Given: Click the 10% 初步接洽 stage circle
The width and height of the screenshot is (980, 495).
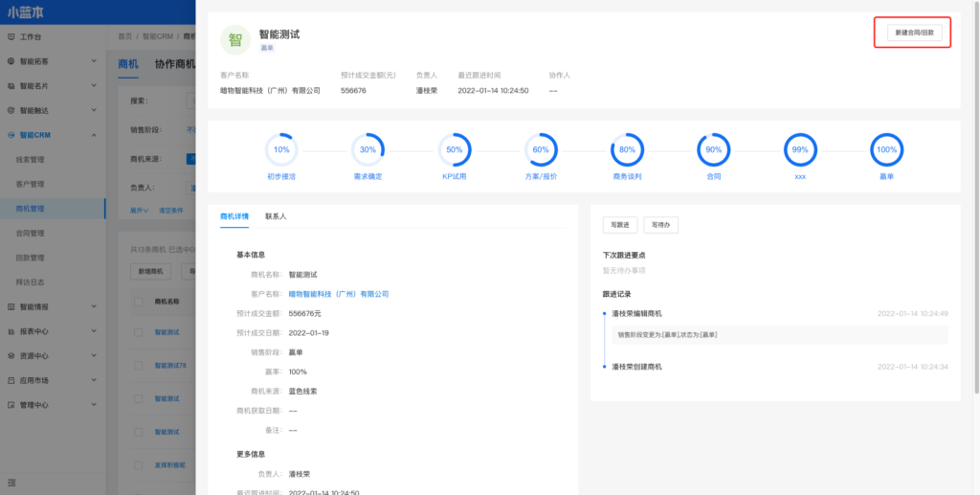Looking at the screenshot, I should click(x=281, y=149).
